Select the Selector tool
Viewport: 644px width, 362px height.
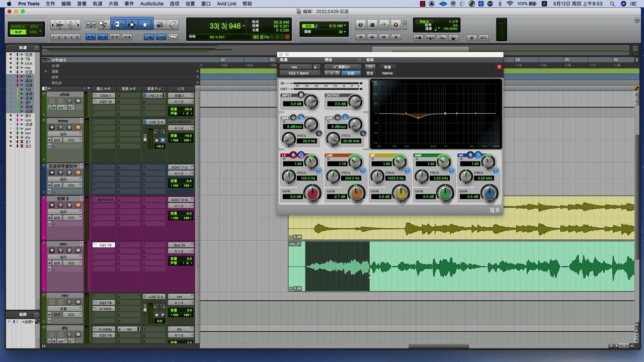pos(132,25)
